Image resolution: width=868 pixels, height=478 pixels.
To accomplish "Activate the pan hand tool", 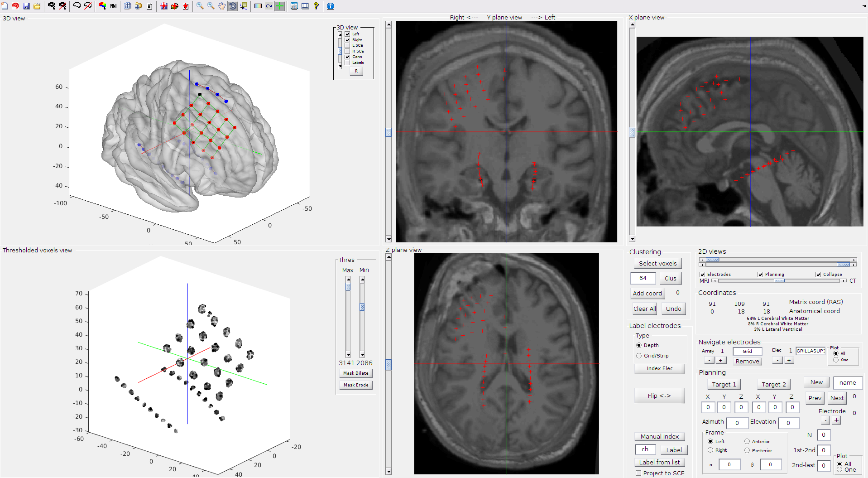I will [222, 6].
